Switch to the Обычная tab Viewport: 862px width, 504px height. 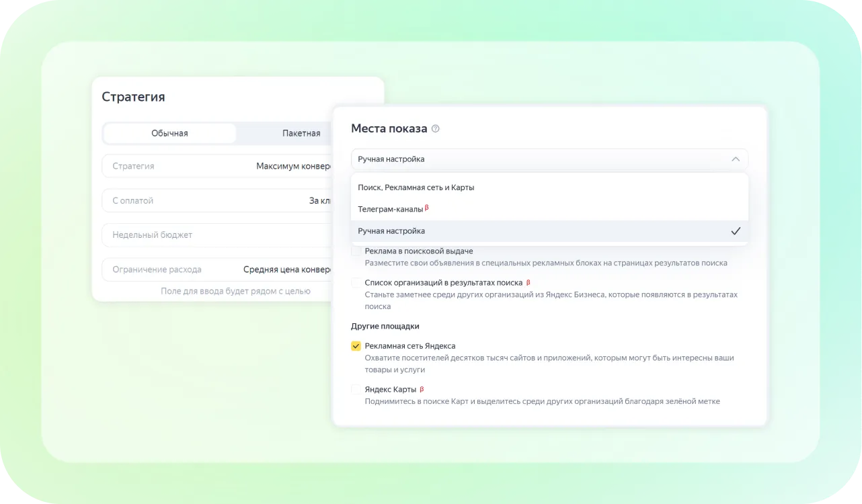(x=169, y=133)
